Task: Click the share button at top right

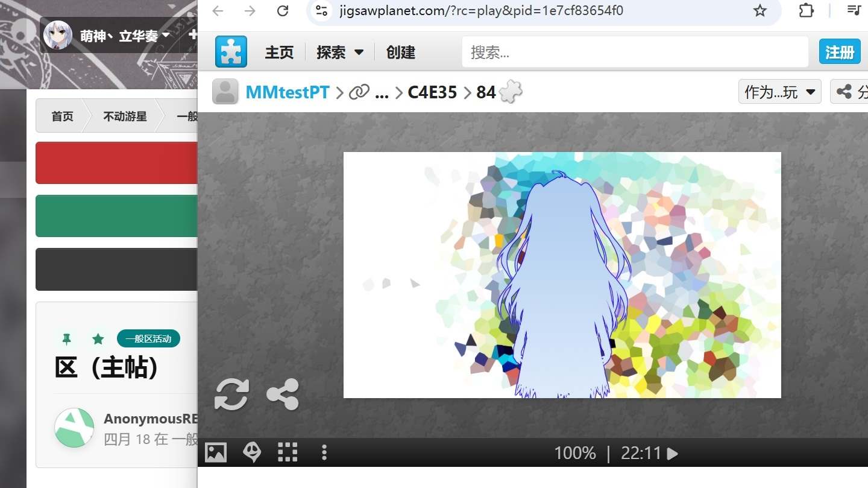Action: click(x=850, y=92)
